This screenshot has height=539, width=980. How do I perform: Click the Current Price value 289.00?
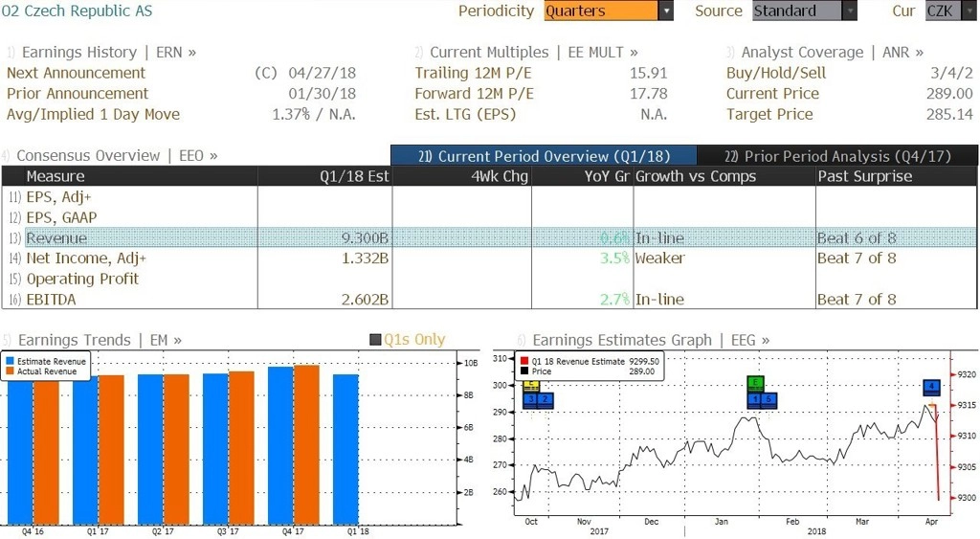949,94
